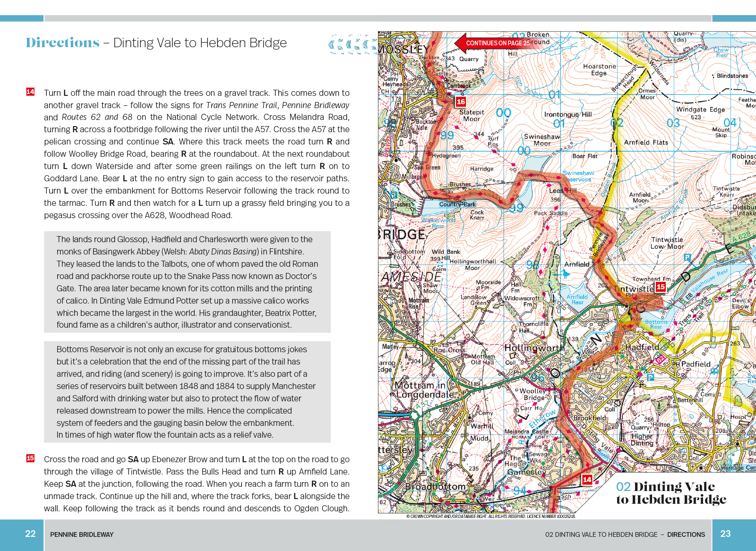Click page number 23 in the footer
756x551 pixels.
tap(725, 534)
